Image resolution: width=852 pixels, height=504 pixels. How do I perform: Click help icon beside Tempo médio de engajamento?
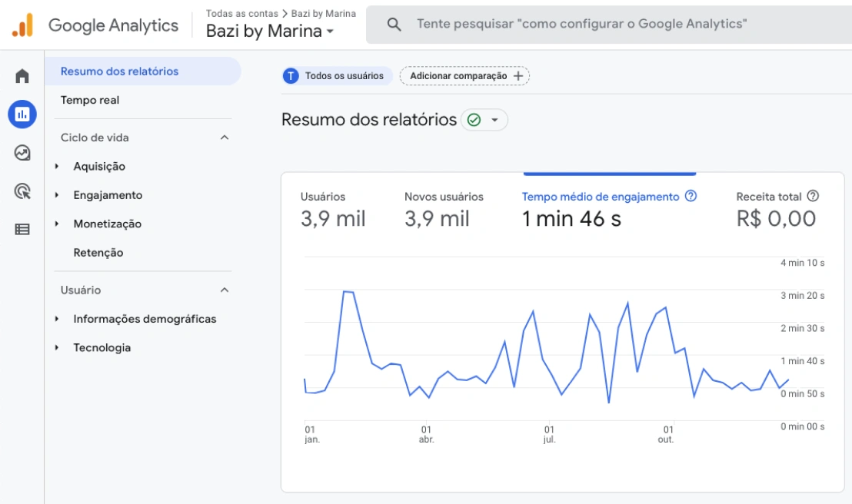coord(691,196)
